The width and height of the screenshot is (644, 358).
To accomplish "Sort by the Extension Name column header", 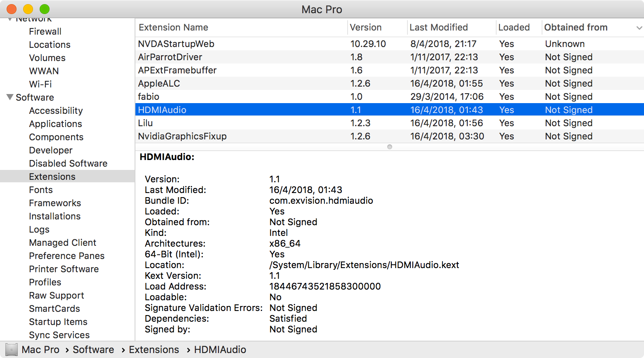I will [173, 28].
